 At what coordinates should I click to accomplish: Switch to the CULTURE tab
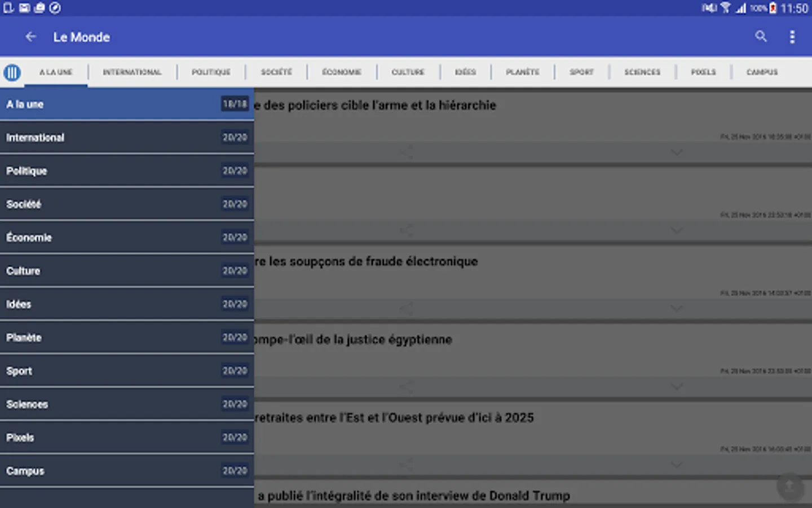click(x=408, y=72)
